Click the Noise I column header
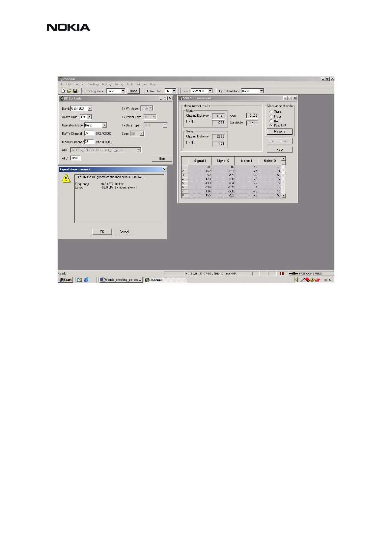392x555 pixels. coord(246,161)
